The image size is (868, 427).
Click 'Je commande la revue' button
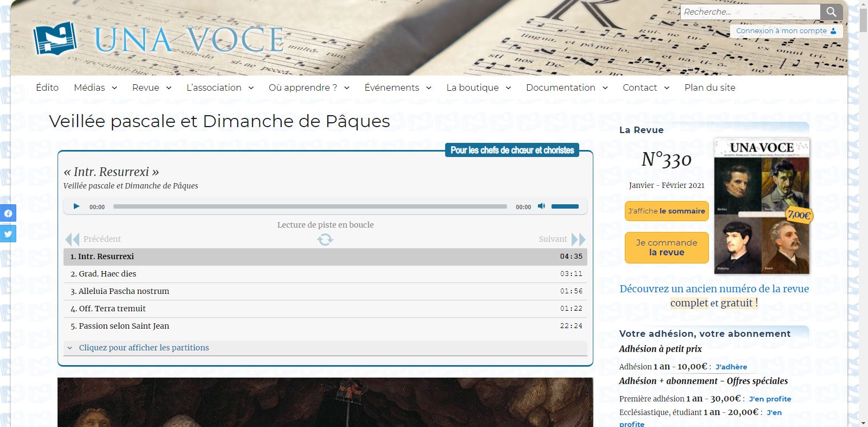[x=667, y=248]
